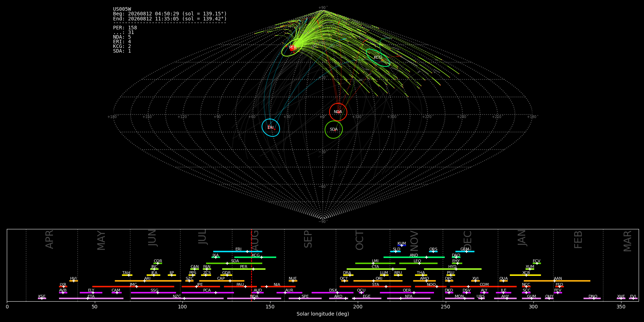Viewport: 644px width, 322px height.
Task: Click the MAR month label in timeline
Action: pyautogui.click(x=628, y=241)
